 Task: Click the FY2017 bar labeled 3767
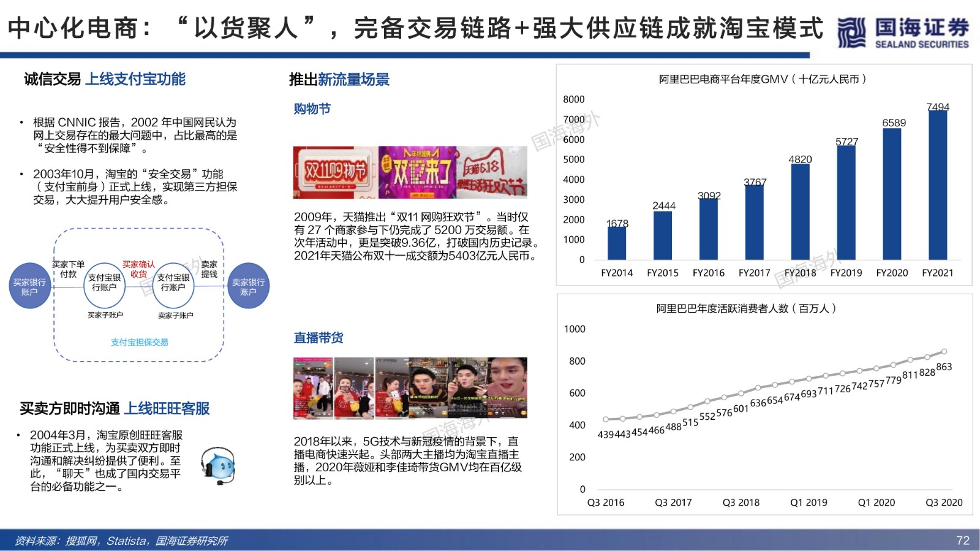(755, 222)
